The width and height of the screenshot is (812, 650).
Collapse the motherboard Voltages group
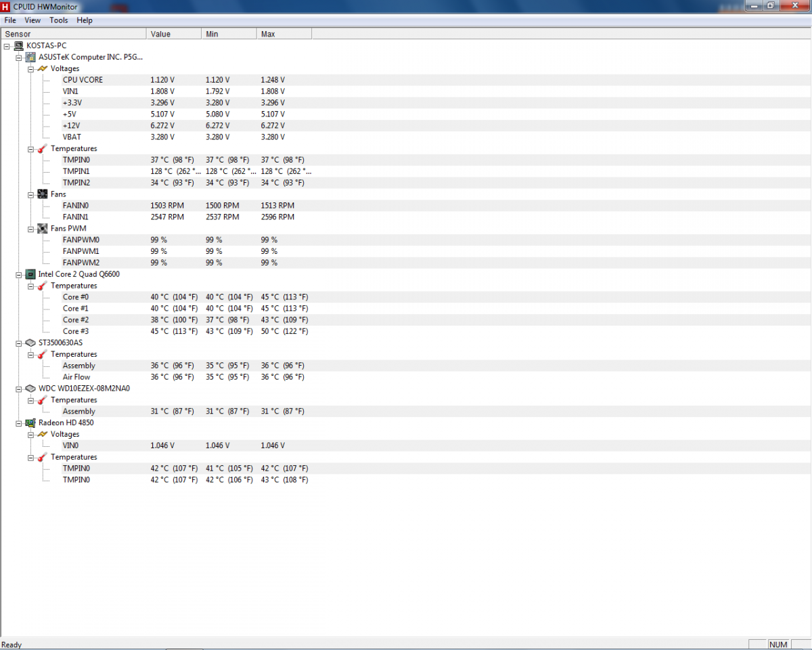pos(31,69)
